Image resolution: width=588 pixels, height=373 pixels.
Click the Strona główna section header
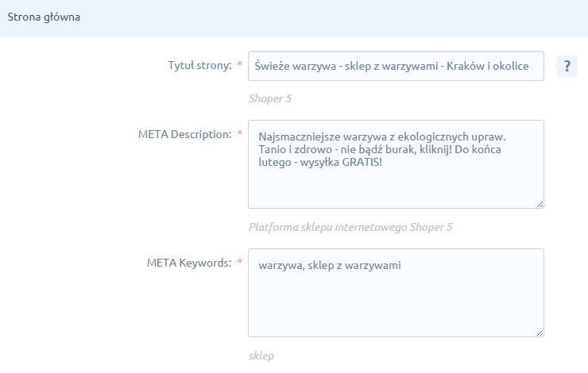[44, 17]
